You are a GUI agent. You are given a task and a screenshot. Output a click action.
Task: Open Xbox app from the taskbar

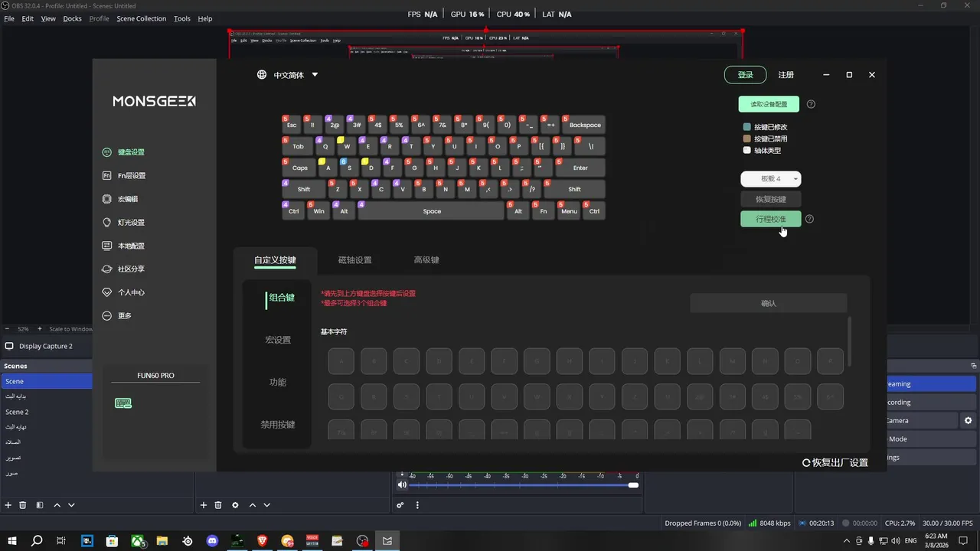pos(138,541)
